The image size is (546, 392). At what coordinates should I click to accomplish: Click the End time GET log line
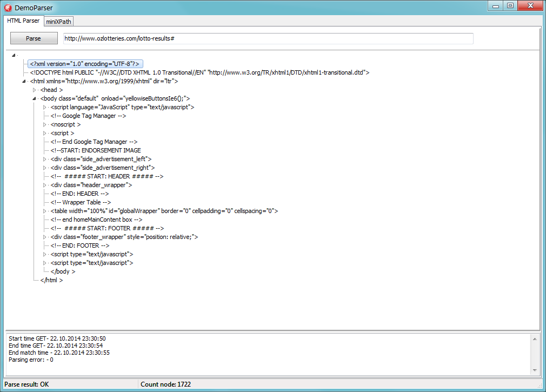click(x=56, y=346)
